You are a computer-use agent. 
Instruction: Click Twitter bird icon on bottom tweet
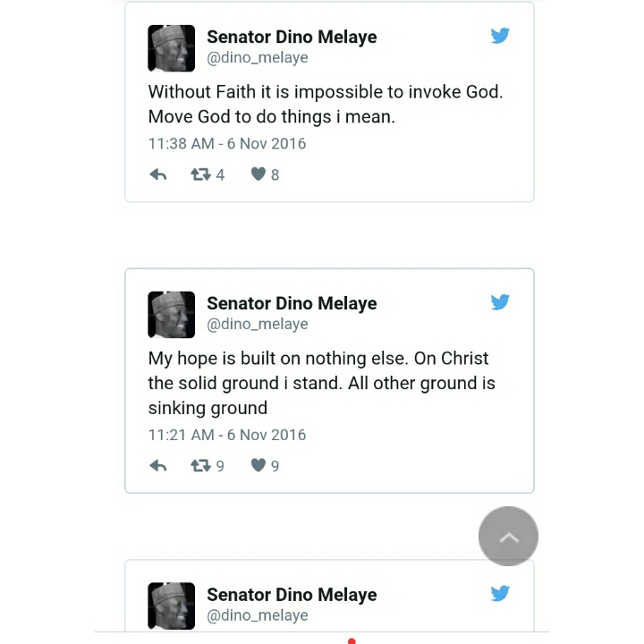pos(500,594)
